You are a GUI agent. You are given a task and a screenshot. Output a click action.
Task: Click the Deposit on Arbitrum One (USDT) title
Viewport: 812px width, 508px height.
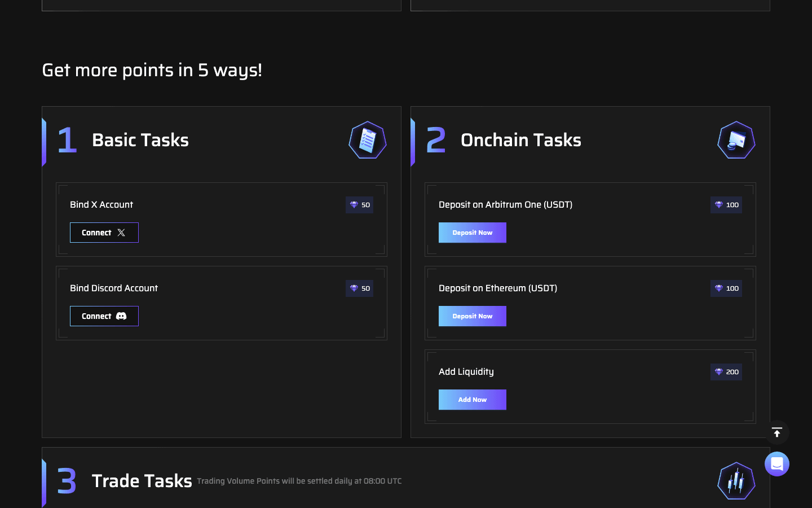(506, 204)
